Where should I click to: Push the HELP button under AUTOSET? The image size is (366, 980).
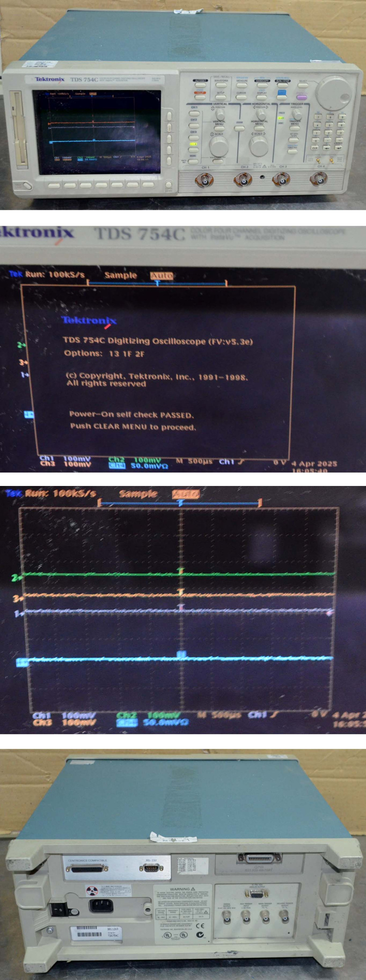pyautogui.click(x=200, y=97)
